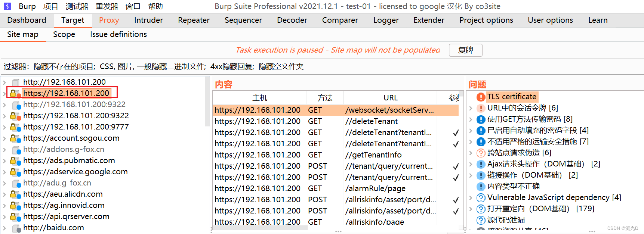Click the folder icon of http://baidu.com

click(16, 228)
